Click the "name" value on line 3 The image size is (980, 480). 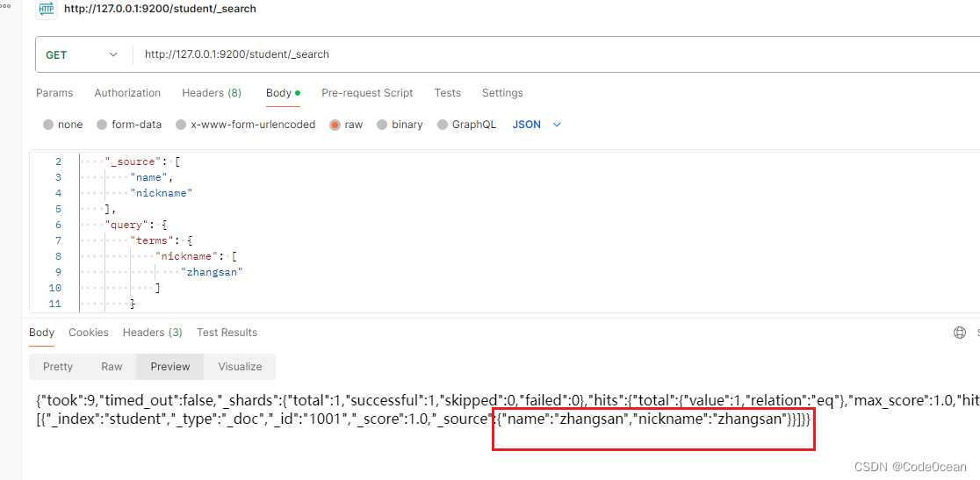pos(149,178)
